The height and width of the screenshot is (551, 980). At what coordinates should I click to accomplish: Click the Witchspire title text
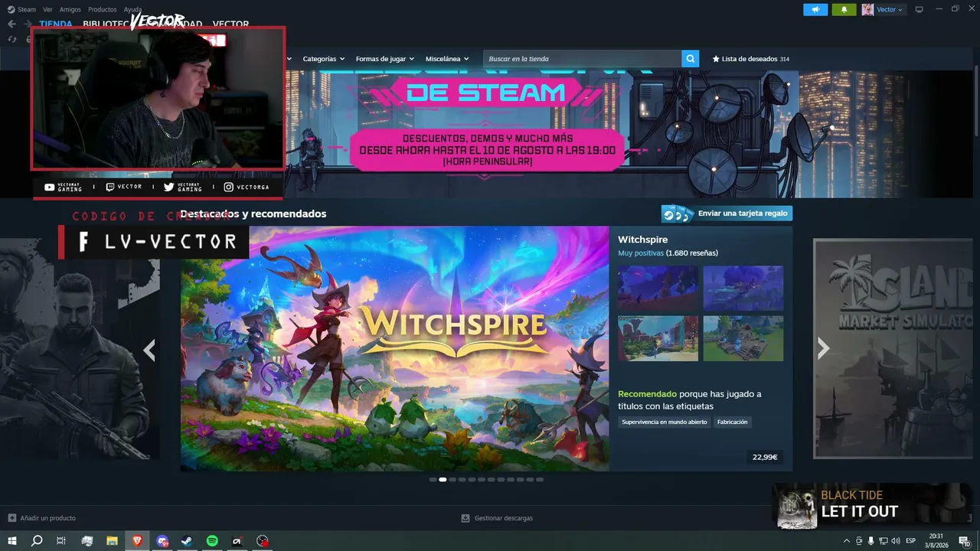[643, 240]
